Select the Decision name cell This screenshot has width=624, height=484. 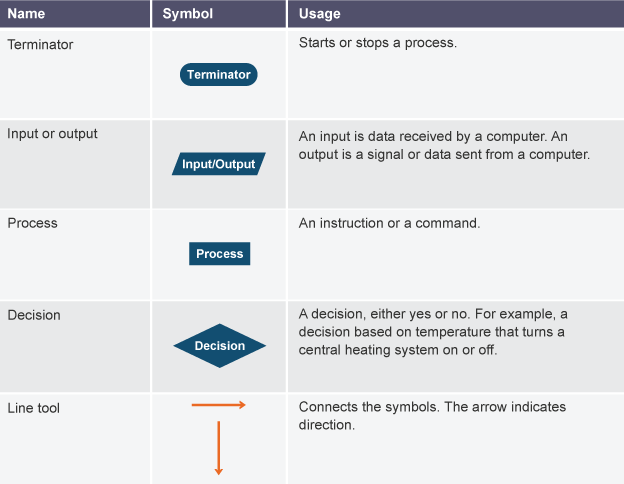(75, 346)
